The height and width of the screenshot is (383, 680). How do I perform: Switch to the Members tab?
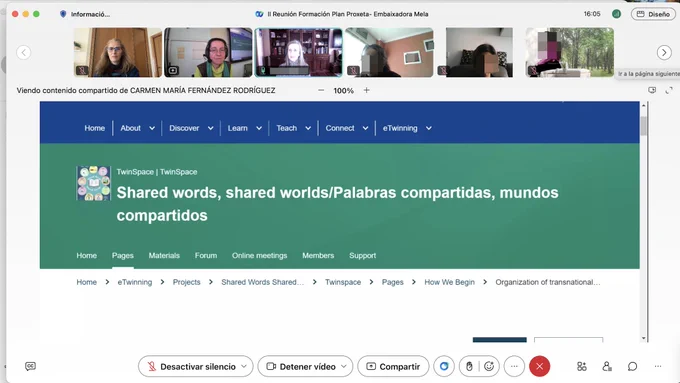tap(318, 255)
